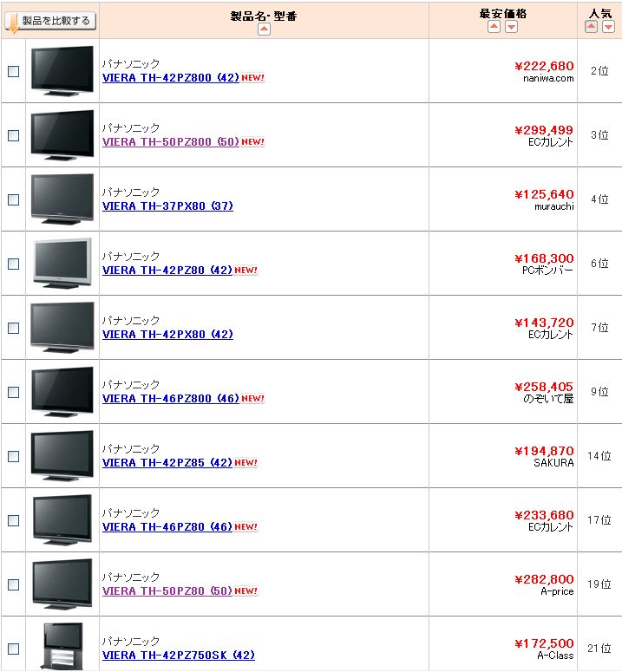
Task: Click the 製品を比較する compare button
Action: [x=50, y=21]
